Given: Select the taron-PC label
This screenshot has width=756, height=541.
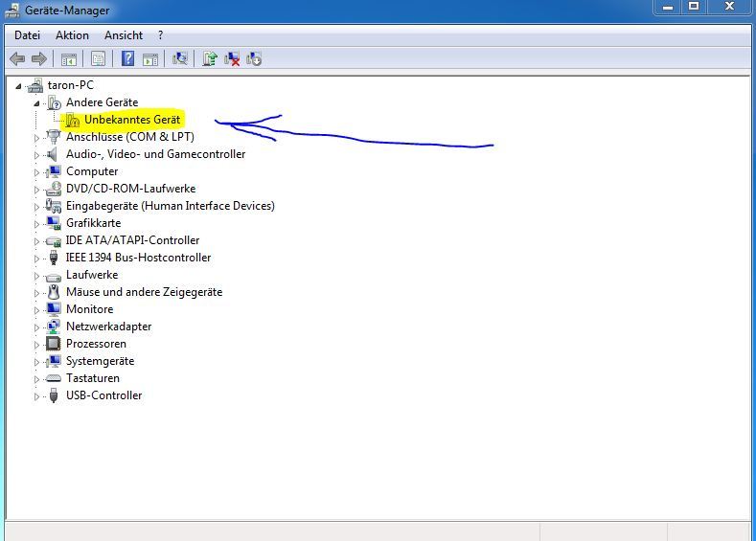Looking at the screenshot, I should [x=70, y=85].
